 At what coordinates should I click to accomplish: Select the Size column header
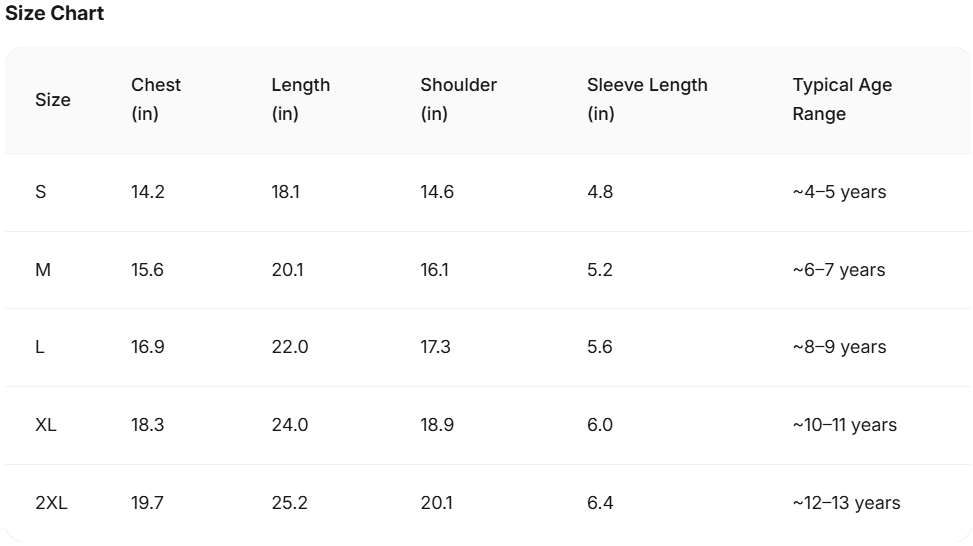pyautogui.click(x=53, y=100)
